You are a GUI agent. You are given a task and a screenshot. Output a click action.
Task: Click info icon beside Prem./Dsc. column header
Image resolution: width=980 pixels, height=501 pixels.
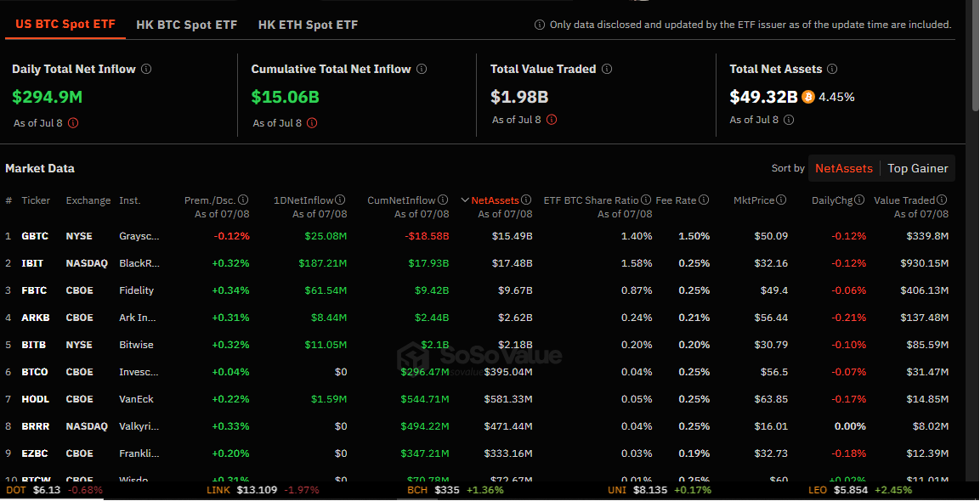pos(244,200)
